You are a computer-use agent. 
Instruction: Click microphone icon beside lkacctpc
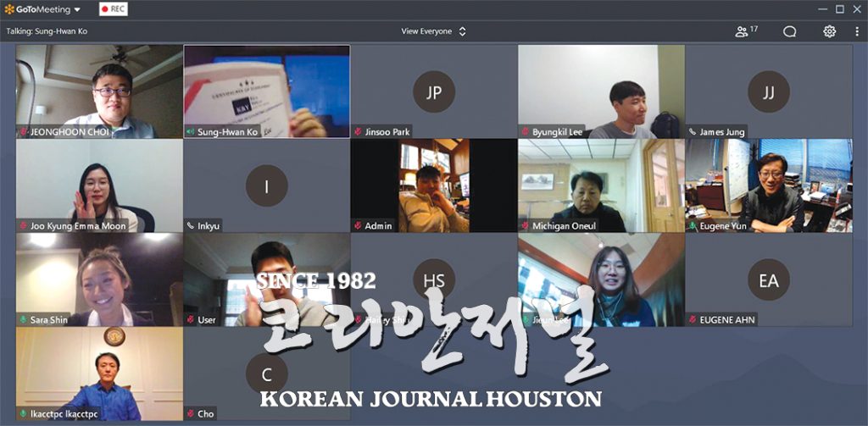coord(24,414)
